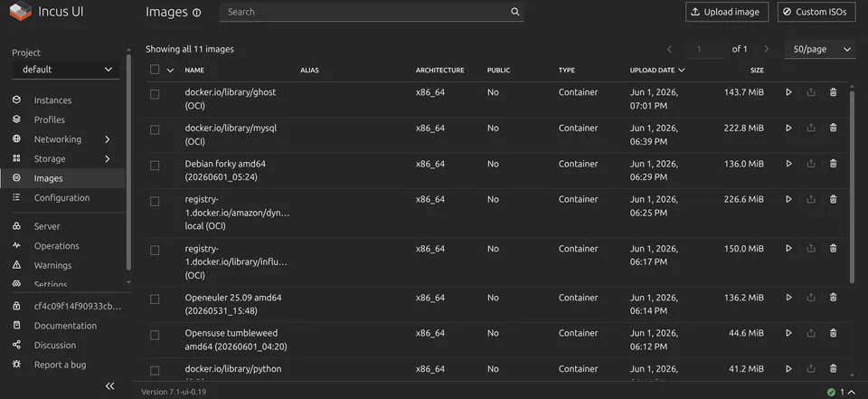Click the images table vertical scrollbar
868x399 pixels.
click(x=852, y=186)
